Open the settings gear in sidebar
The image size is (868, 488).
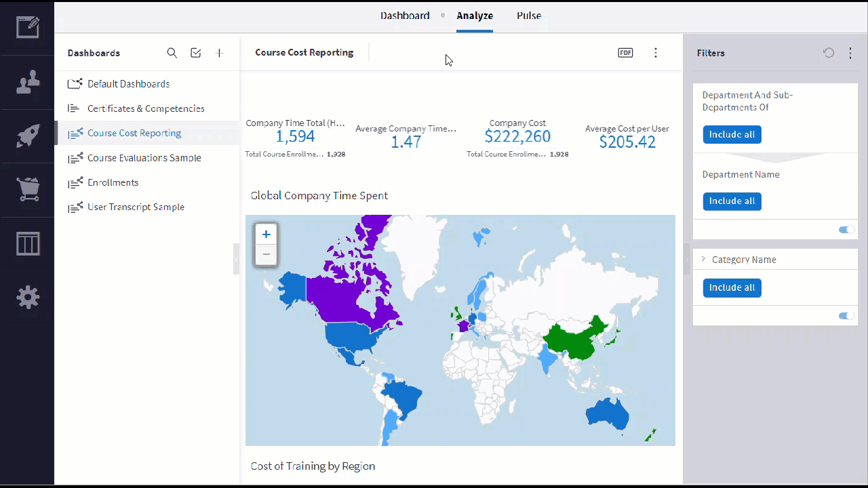pos(28,298)
